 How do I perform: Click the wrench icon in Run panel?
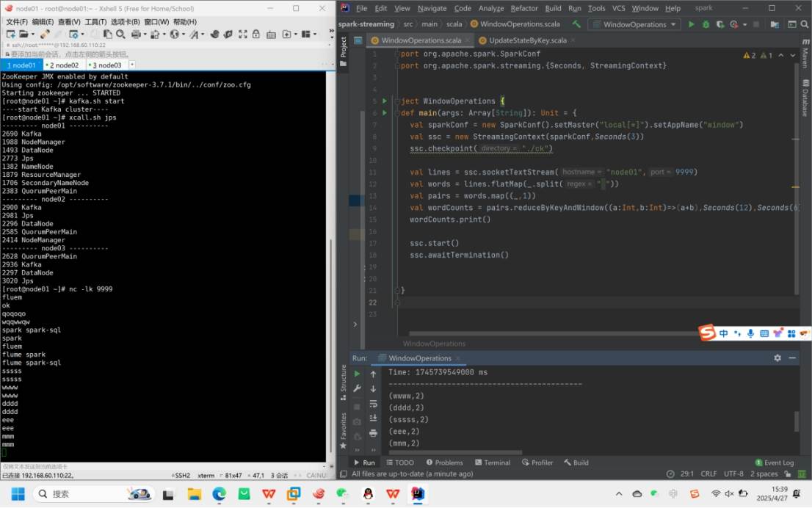coord(357,388)
